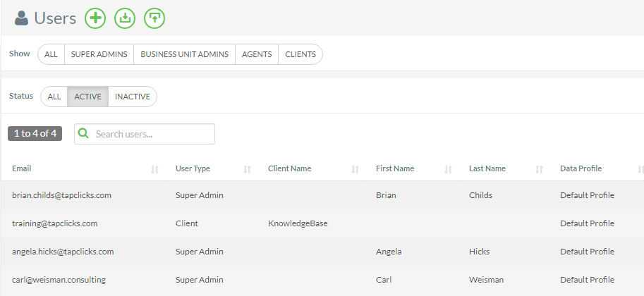Show BUSINESS UNIT ADMINS users
Image resolution: width=644 pixels, height=296 pixels.
184,54
